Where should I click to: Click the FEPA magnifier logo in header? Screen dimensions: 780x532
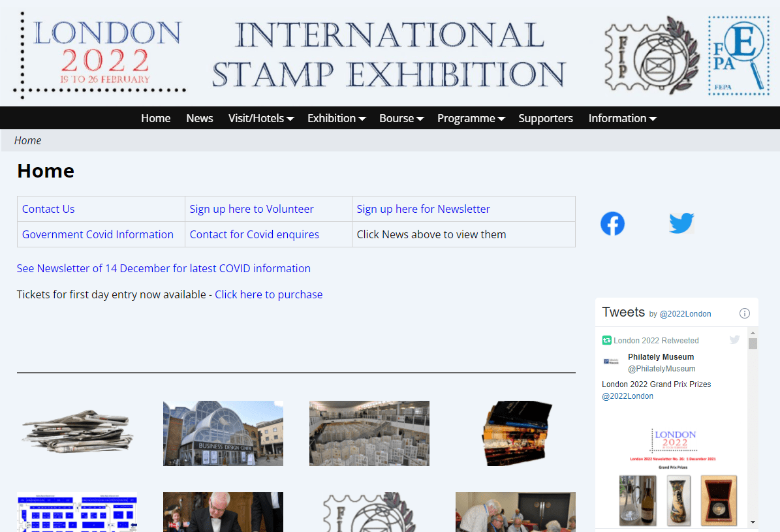coord(739,55)
